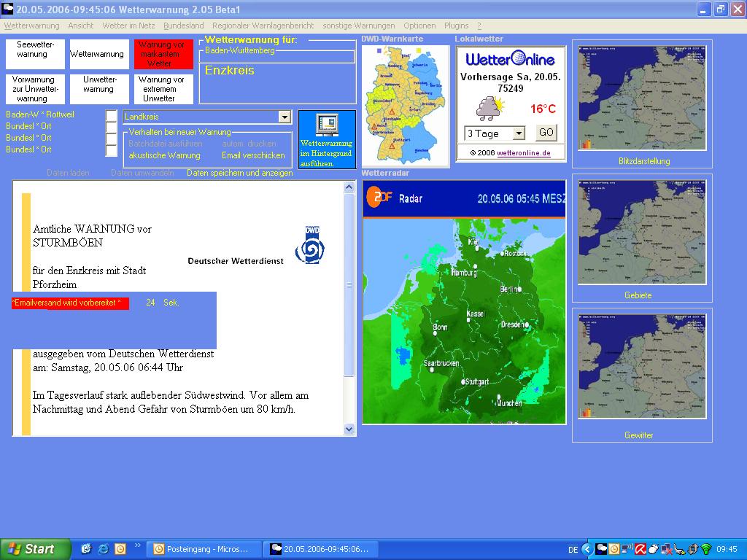Screen dimensions: 747x560
Task: Click the DWD logo in the warning text
Action: point(310,245)
